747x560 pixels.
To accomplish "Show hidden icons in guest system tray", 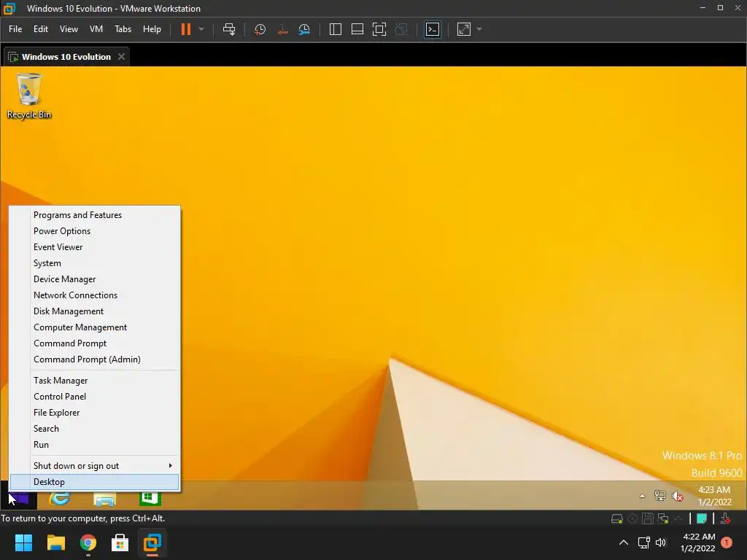I will coord(642,496).
